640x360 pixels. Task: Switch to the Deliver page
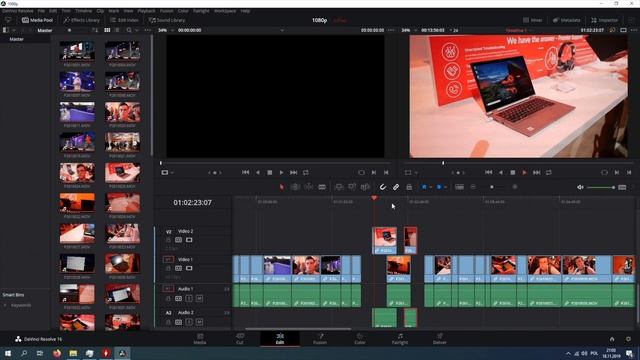[x=440, y=339]
